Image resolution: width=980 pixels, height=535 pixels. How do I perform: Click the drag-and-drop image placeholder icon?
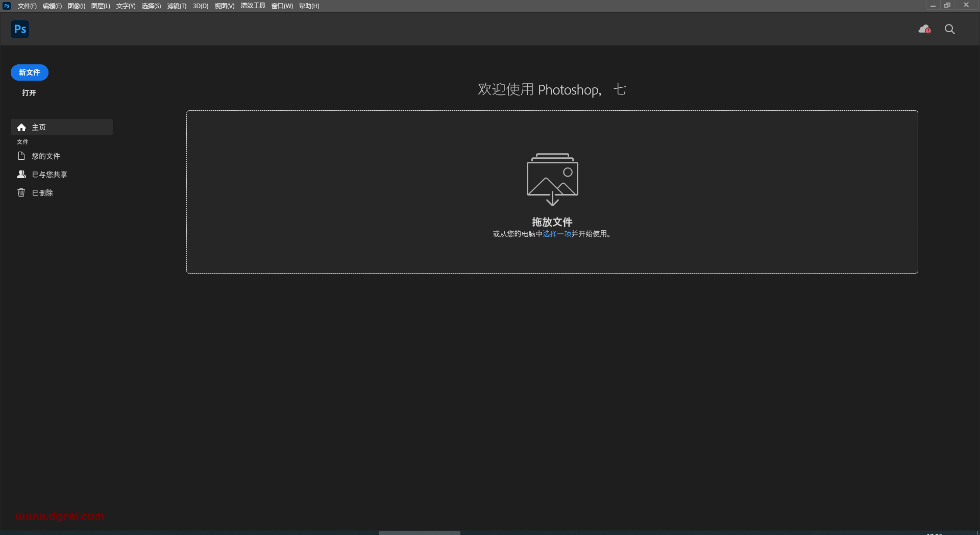point(552,179)
